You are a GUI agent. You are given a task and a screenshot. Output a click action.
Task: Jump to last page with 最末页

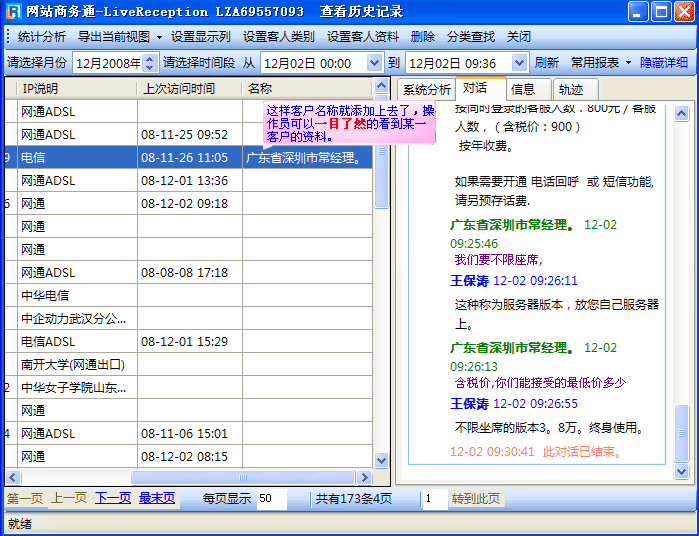point(157,498)
